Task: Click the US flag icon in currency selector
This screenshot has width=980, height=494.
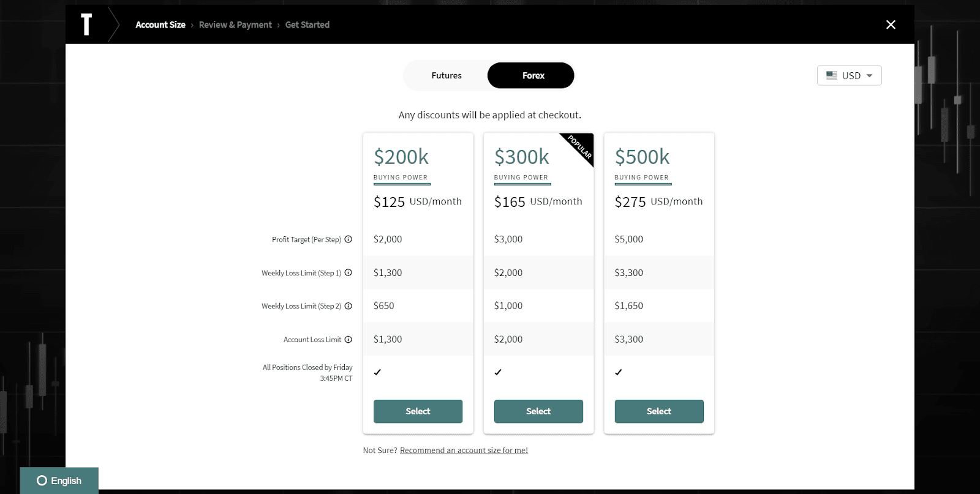Action: (x=831, y=75)
